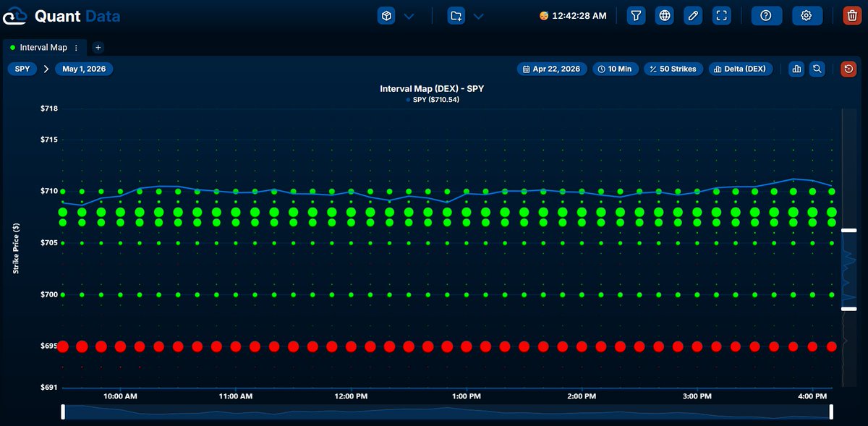Open the filter funnel icon
Image resolution: width=868 pixels, height=426 pixels.
click(636, 16)
